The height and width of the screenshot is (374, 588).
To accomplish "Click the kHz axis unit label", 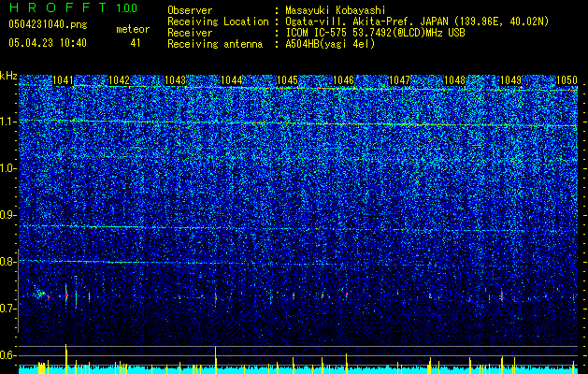I will point(8,76).
